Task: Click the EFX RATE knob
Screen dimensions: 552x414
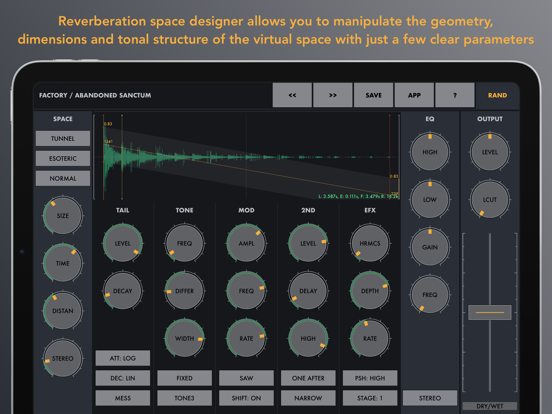Action: tap(370, 338)
